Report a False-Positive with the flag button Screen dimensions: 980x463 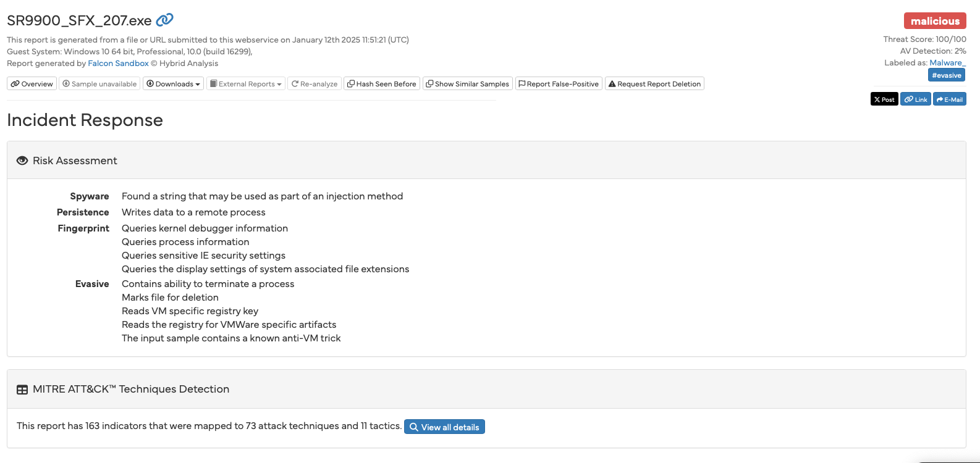[x=559, y=84]
